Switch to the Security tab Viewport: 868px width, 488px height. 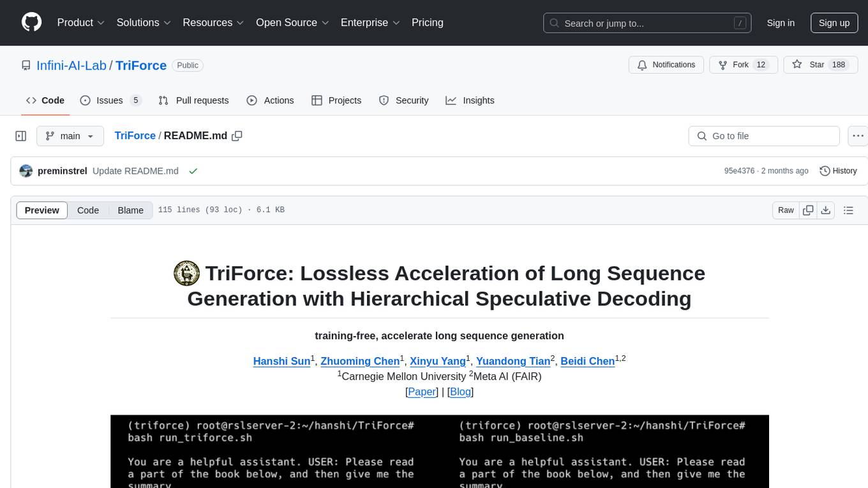pyautogui.click(x=403, y=100)
